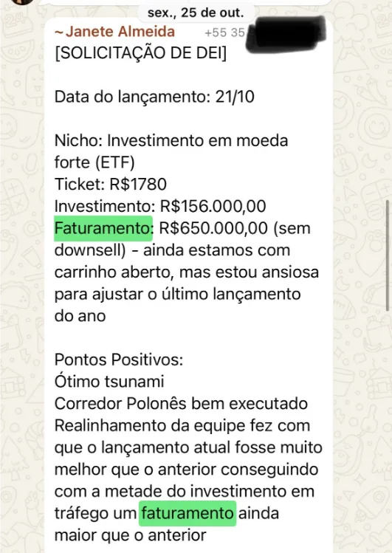Click the Ticket: R$1780 line
392x553 pixels.
pyautogui.click(x=110, y=184)
